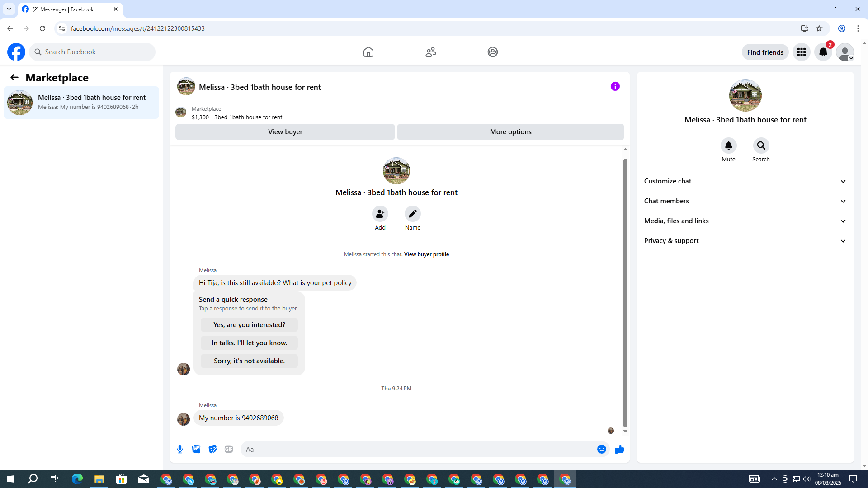The image size is (868, 488).
Task: Send a thumbs-up like
Action: [x=619, y=449]
